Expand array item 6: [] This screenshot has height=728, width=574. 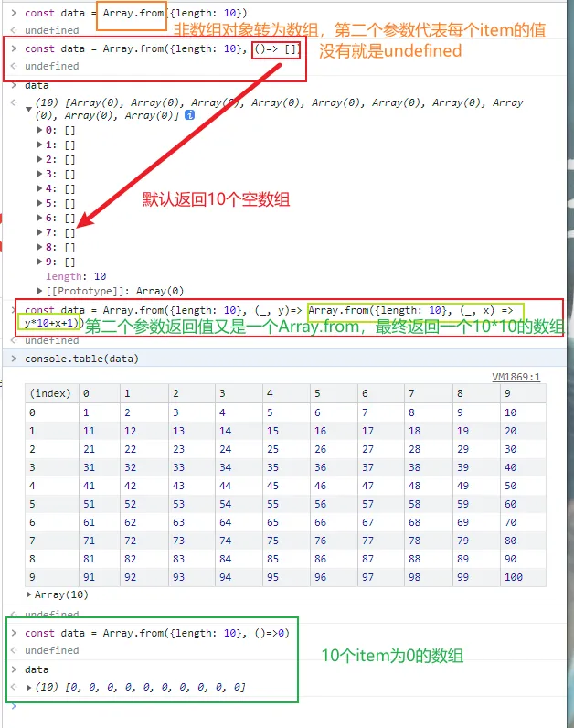(x=40, y=218)
